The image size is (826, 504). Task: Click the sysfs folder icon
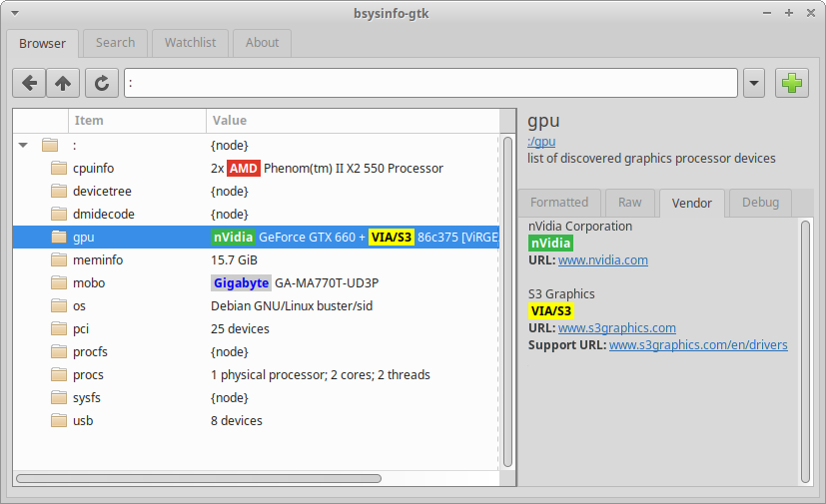pyautogui.click(x=59, y=397)
